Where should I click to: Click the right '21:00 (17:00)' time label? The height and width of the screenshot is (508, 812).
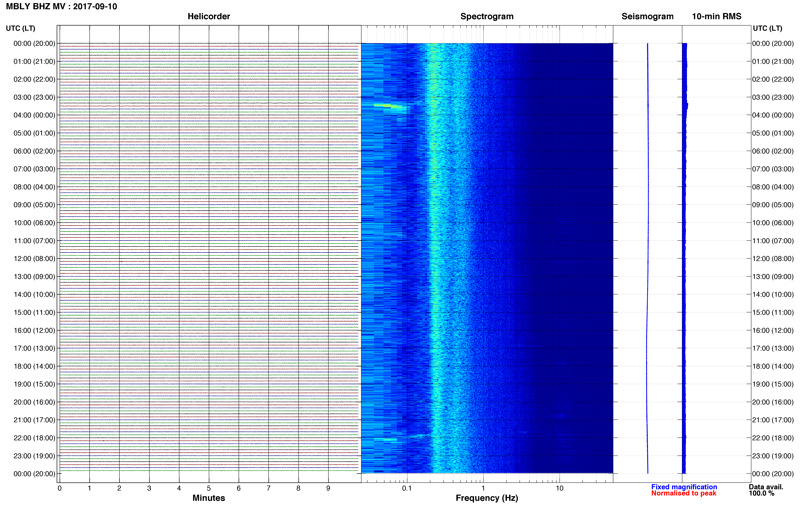[773, 420]
